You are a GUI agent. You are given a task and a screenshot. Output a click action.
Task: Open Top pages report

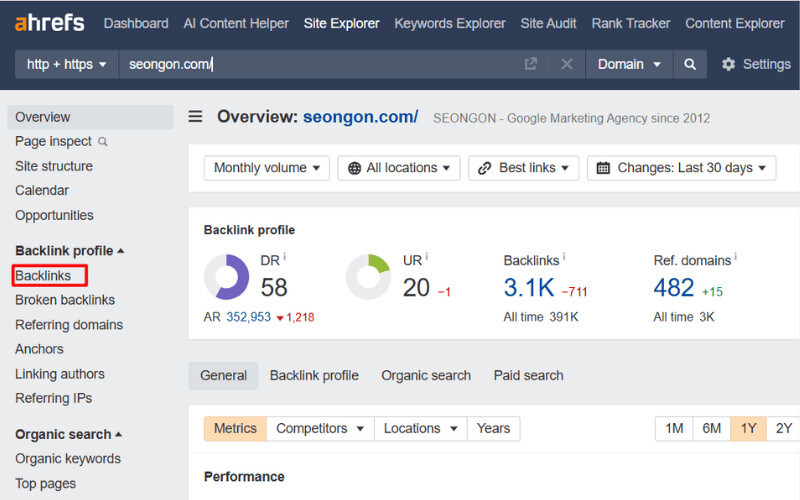point(45,483)
